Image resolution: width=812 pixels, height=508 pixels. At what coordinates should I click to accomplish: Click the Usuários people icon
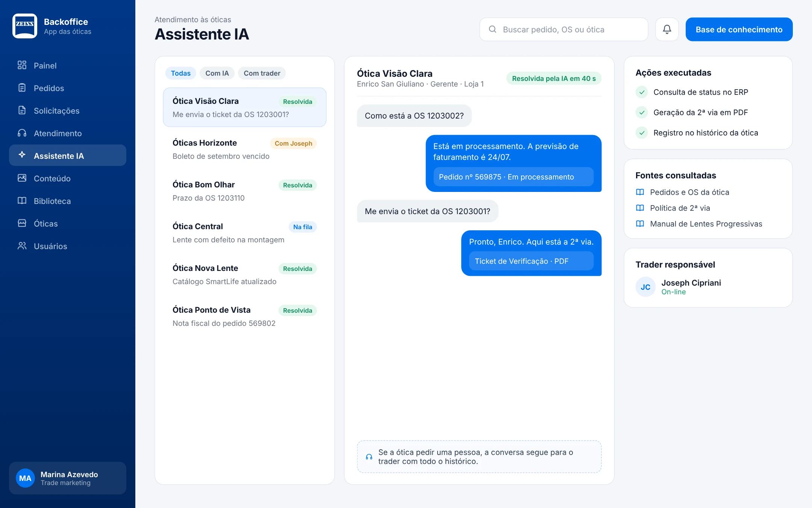point(22,246)
